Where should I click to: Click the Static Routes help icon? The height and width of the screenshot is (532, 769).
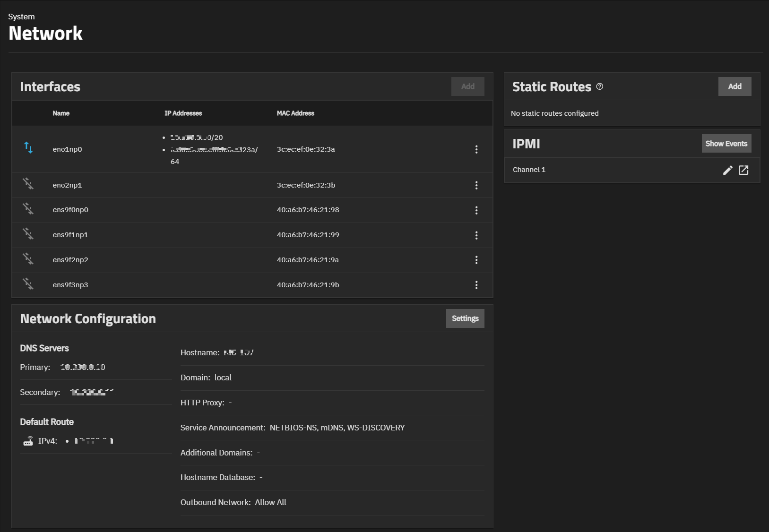[x=599, y=86]
